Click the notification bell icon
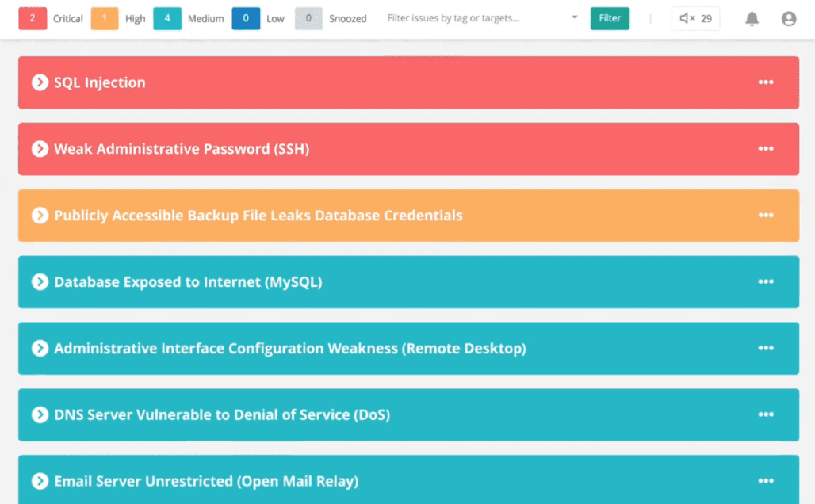 (x=752, y=19)
